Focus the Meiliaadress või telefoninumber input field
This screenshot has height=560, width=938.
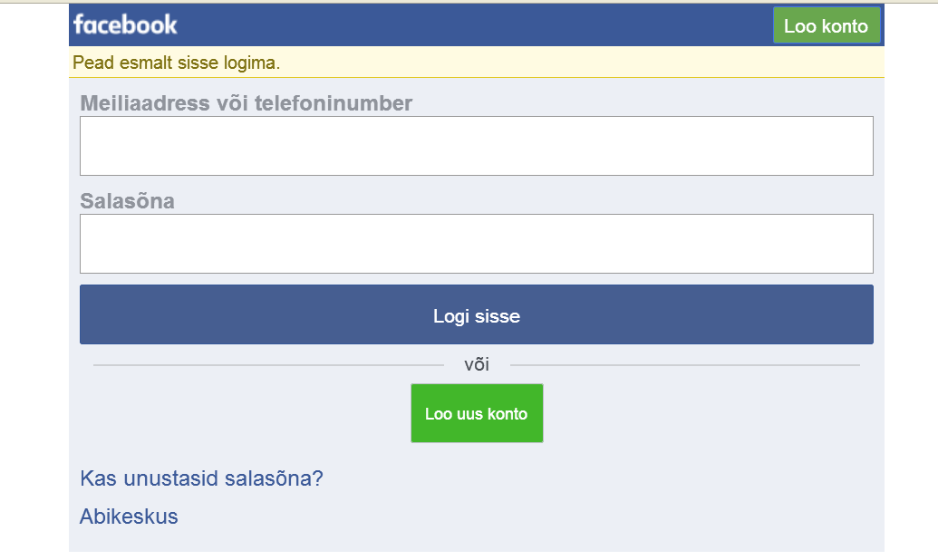tap(476, 145)
